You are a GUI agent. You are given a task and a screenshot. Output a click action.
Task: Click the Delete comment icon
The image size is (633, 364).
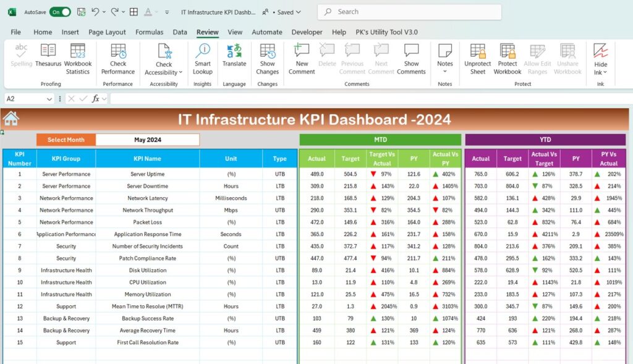pos(327,51)
